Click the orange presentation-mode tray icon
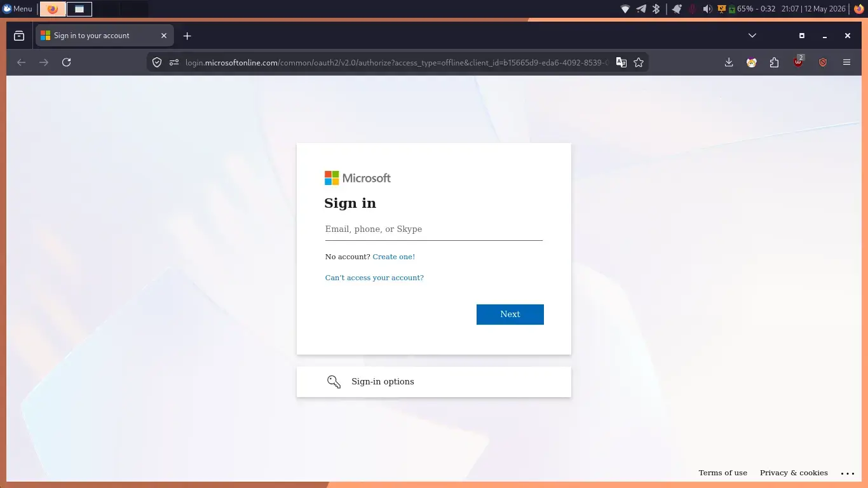 click(x=722, y=9)
